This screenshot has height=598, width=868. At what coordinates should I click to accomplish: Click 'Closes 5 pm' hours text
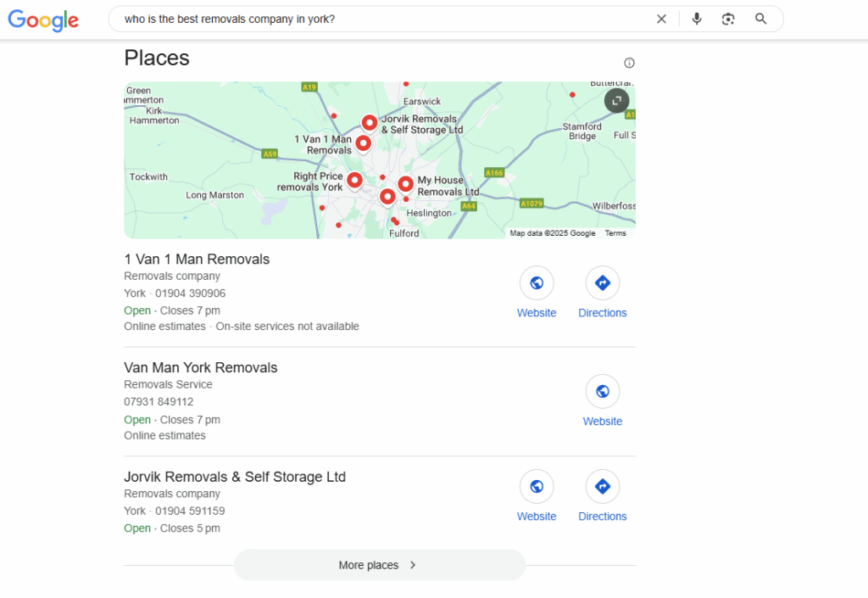coord(190,528)
